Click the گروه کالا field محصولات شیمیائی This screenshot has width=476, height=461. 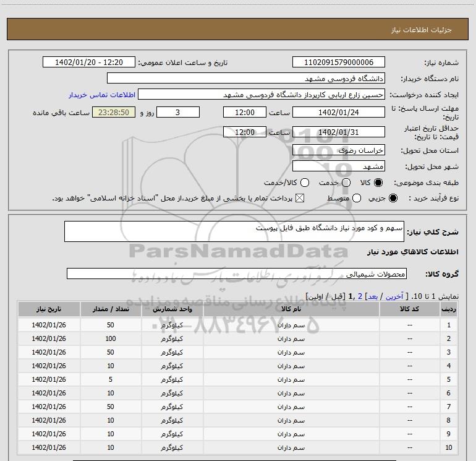point(237,274)
